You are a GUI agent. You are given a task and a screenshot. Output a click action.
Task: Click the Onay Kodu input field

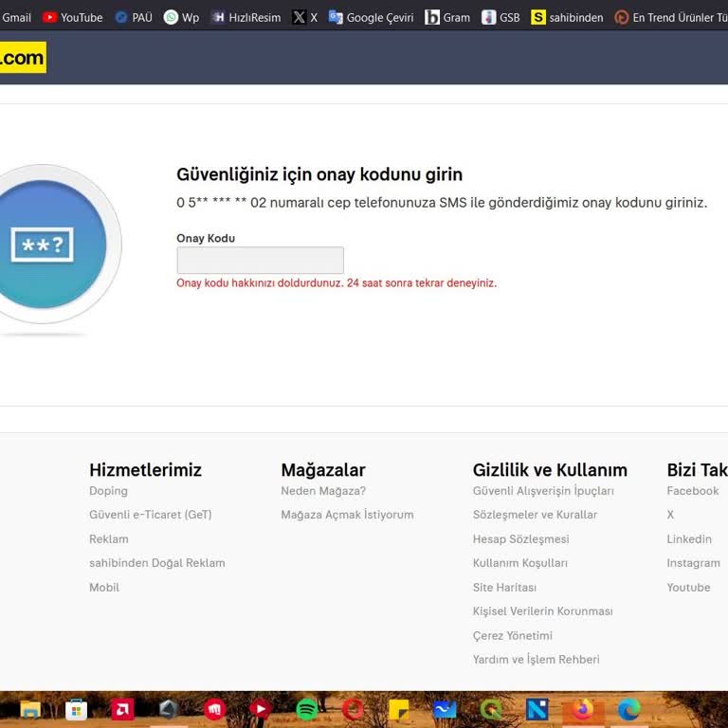coord(260,261)
